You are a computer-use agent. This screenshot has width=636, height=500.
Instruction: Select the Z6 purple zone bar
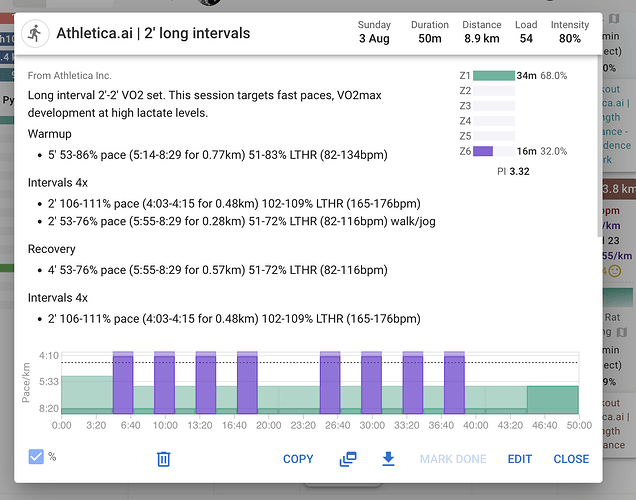(483, 151)
